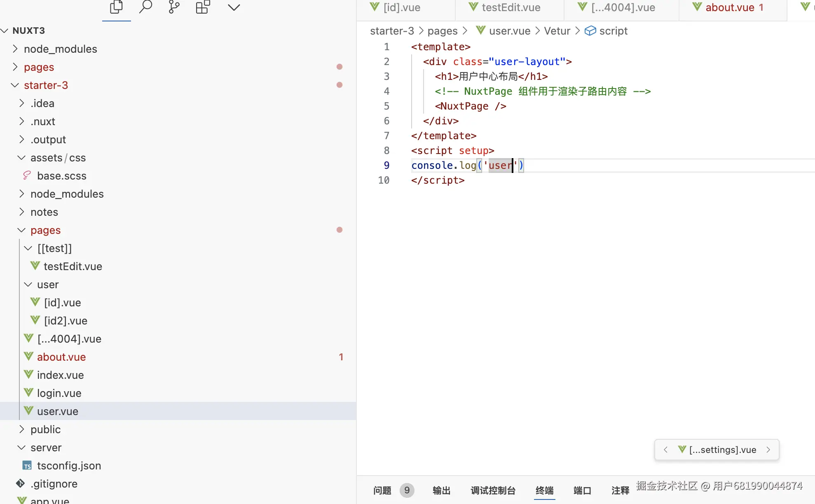Open the Extensions blocks icon

[x=203, y=7]
